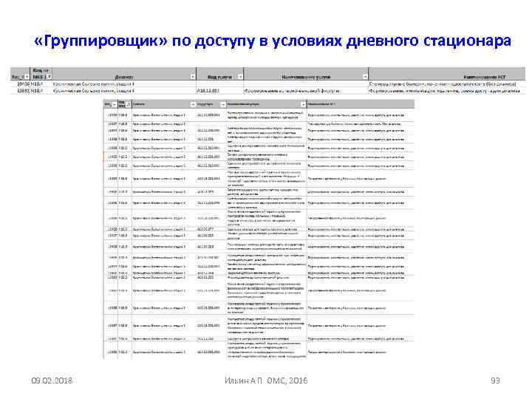Open the filter dropdown on the 'Диагноз' column in the top table
This screenshot has height=399, width=532.
(193, 77)
